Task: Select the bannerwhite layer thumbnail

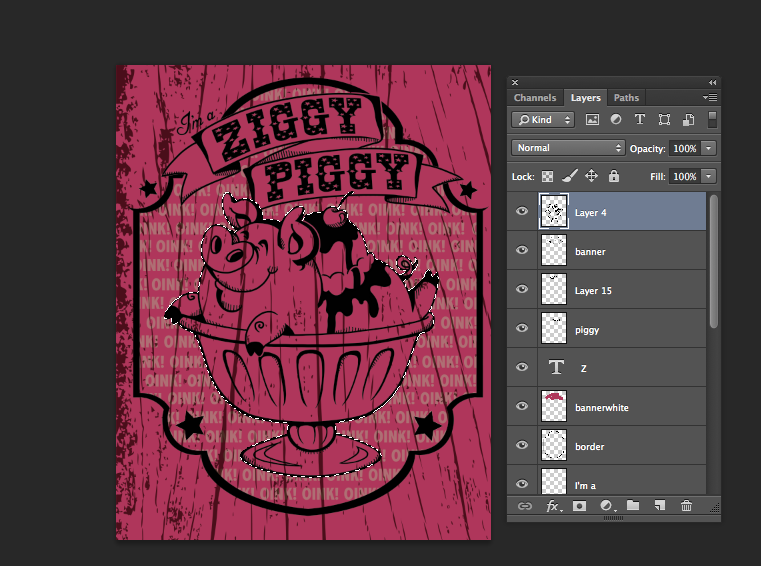Action: 554,406
